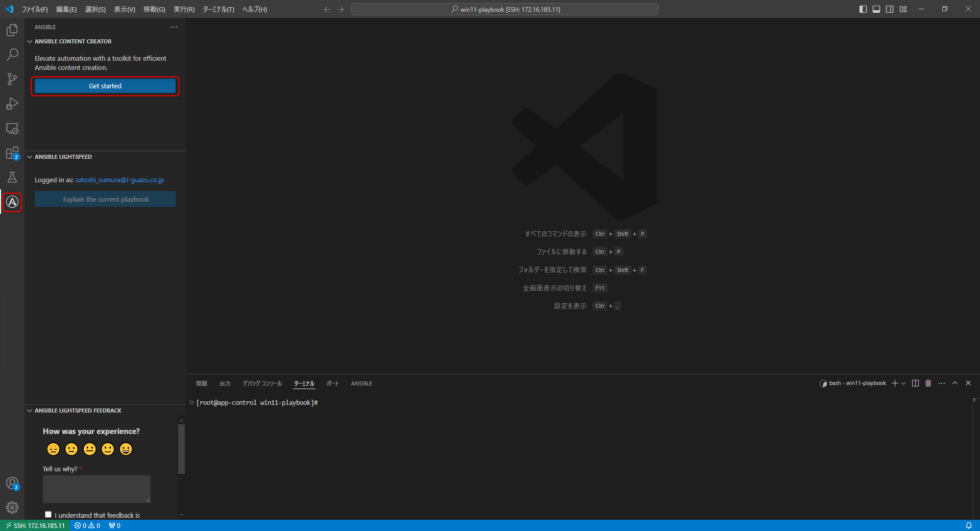Viewport: 980px width, 531px height.
Task: Toggle the secondary side bar layout icon
Action: pyautogui.click(x=890, y=9)
